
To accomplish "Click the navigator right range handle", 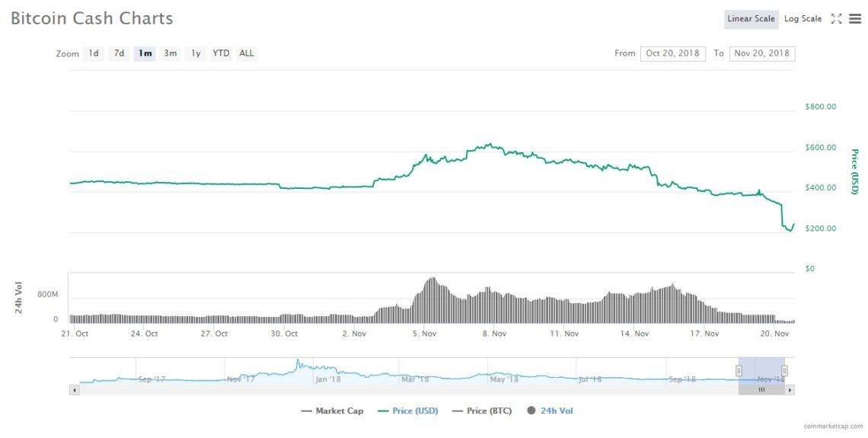I will [784, 371].
